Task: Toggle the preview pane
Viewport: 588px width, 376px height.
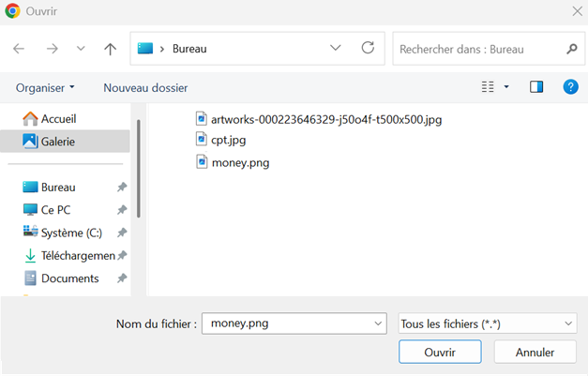Action: coord(536,87)
